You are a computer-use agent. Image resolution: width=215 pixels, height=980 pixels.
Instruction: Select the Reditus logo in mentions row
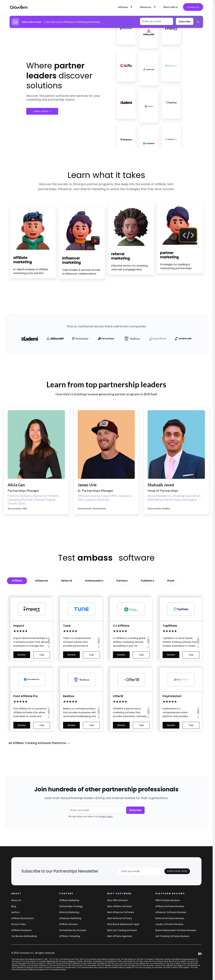132,339
